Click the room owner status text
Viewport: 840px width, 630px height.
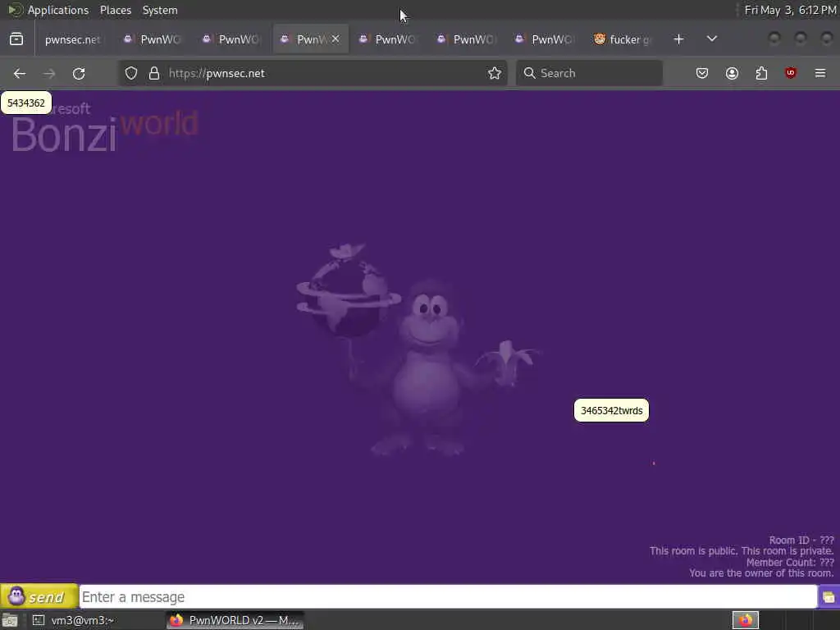pyautogui.click(x=761, y=573)
